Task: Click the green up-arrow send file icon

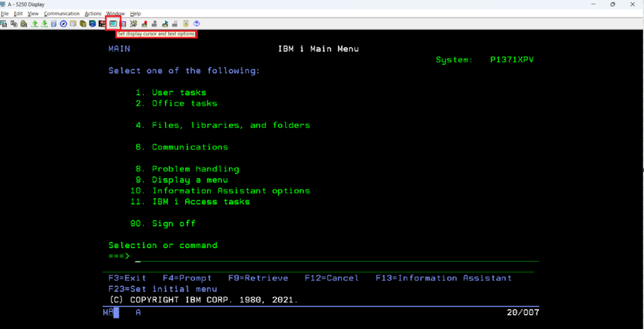Action: 34,24
